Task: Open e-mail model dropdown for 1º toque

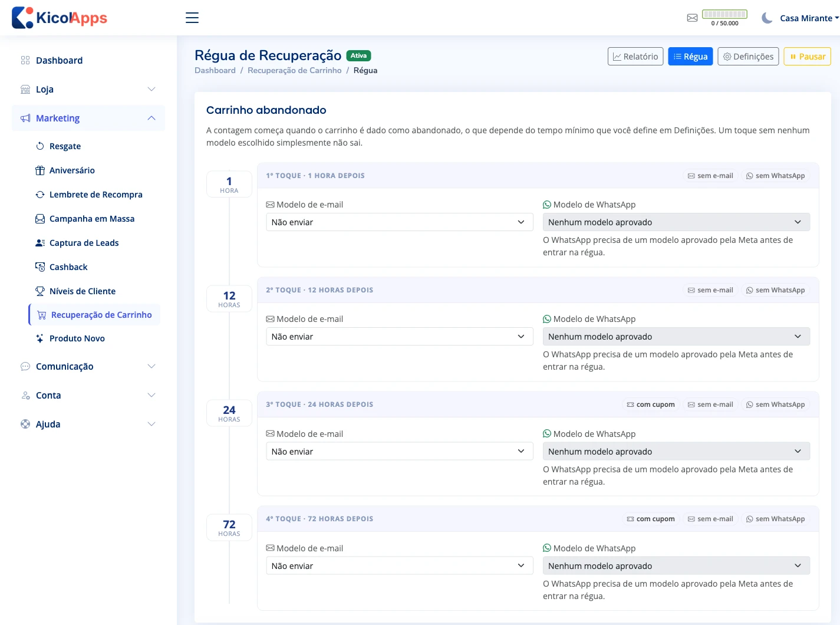Action: click(400, 222)
